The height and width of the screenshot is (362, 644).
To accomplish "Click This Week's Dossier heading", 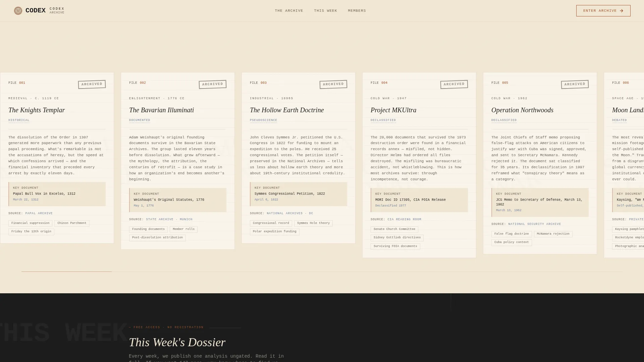I will point(177,342).
